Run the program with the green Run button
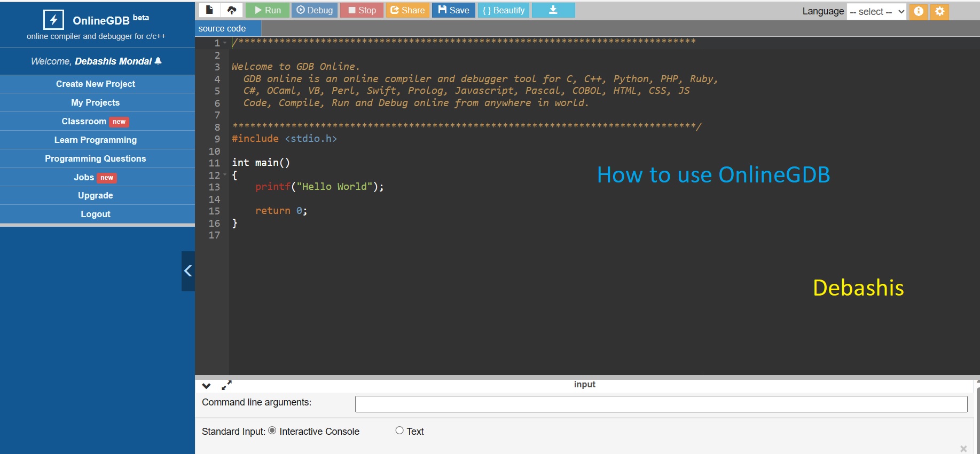980x454 pixels. (268, 10)
